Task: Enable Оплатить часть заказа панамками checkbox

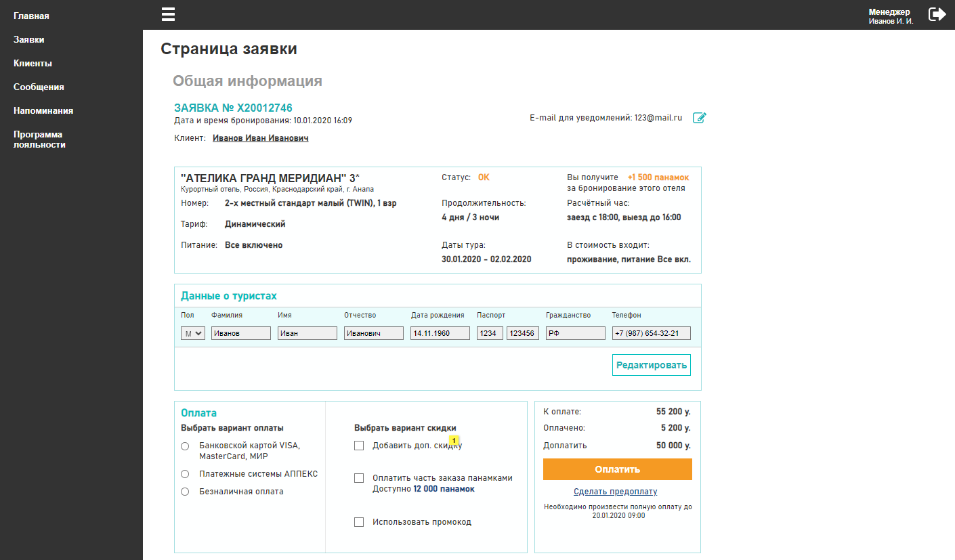Action: [359, 478]
